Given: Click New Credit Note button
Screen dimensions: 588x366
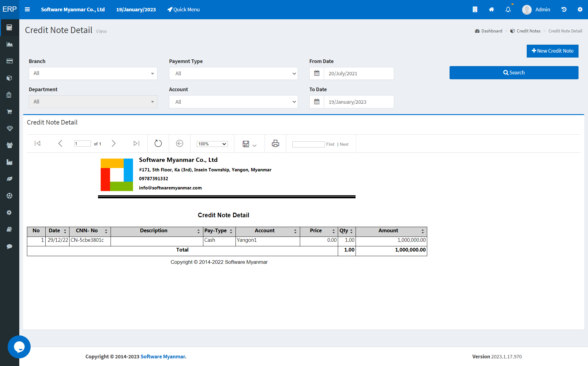Looking at the screenshot, I should click(x=552, y=51).
